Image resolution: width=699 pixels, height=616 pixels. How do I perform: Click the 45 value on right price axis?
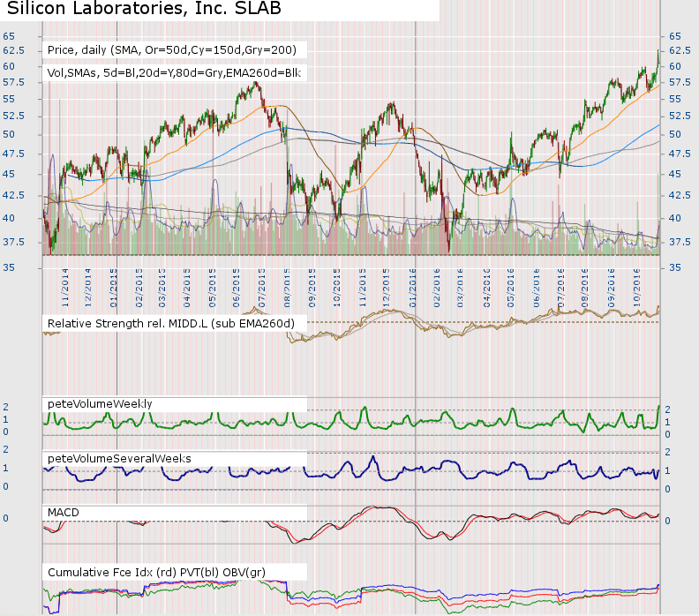(675, 174)
